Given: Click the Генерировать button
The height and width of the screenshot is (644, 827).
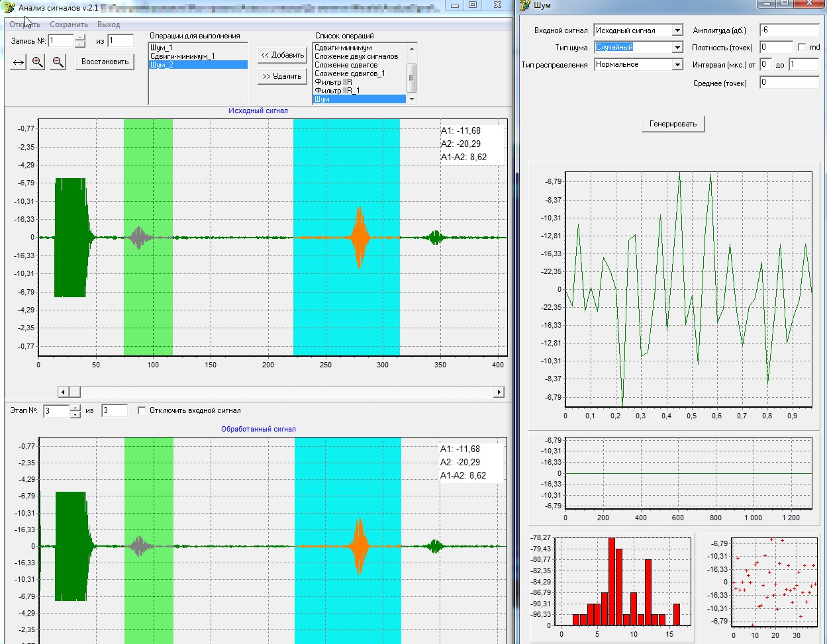Looking at the screenshot, I should pyautogui.click(x=673, y=124).
